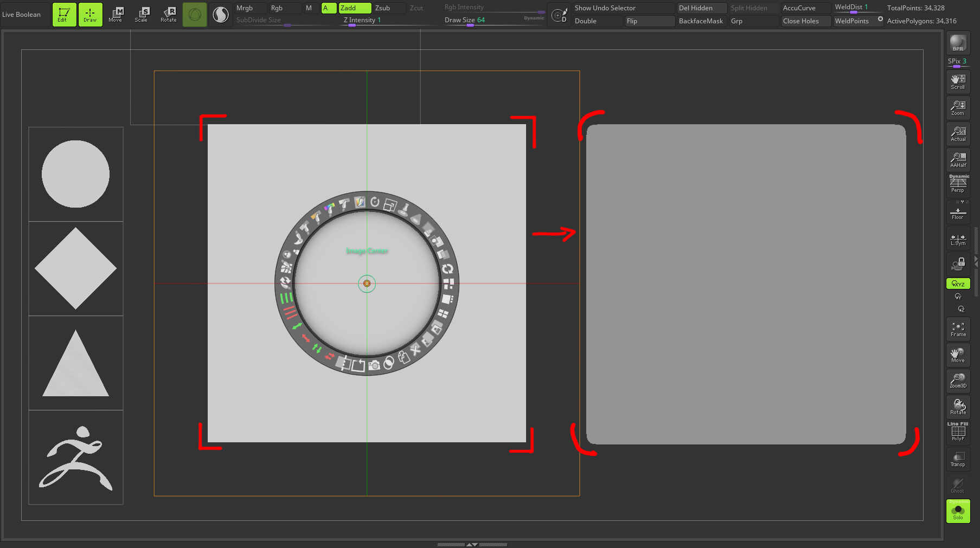Viewport: 980px width, 548px height.
Task: Click the Scroll canvas icon
Action: pos(958,82)
